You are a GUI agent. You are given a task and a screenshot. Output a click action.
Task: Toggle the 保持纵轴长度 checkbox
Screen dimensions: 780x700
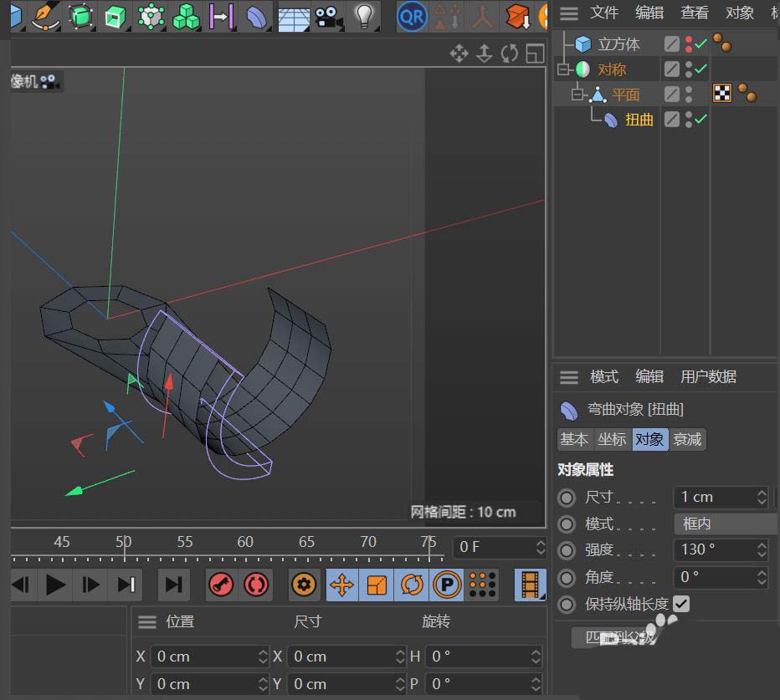(x=681, y=604)
